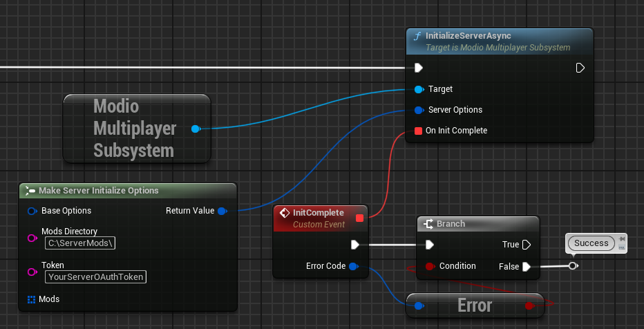Click the Base Options input pin

(x=32, y=211)
